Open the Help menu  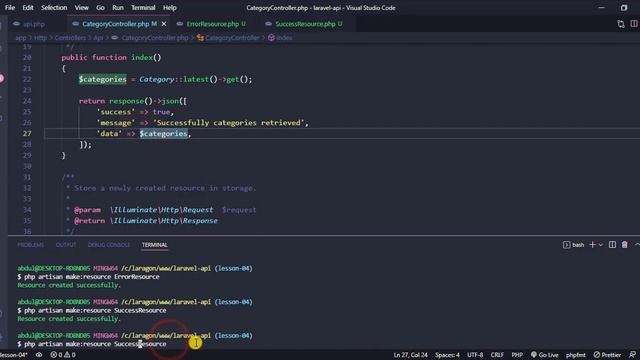[170, 7]
